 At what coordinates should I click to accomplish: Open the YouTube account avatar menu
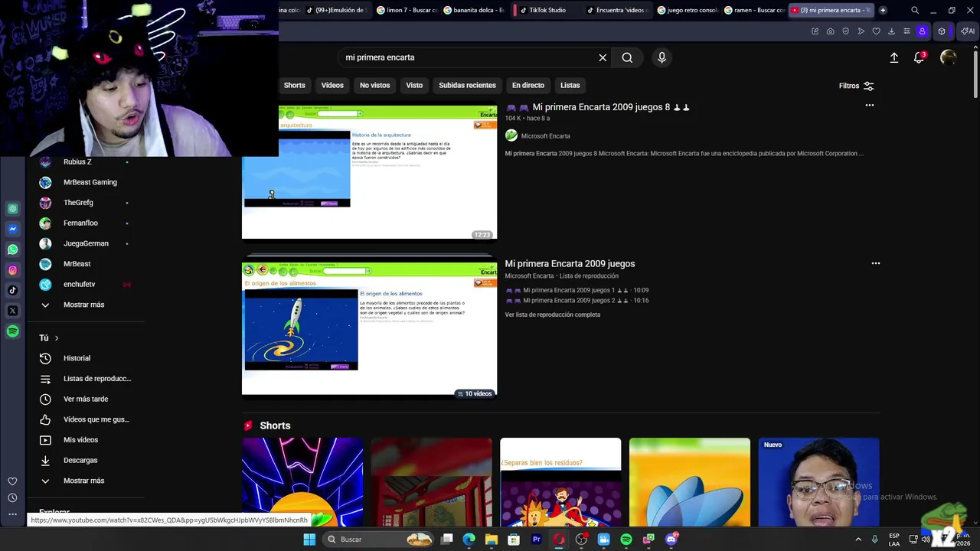point(948,57)
